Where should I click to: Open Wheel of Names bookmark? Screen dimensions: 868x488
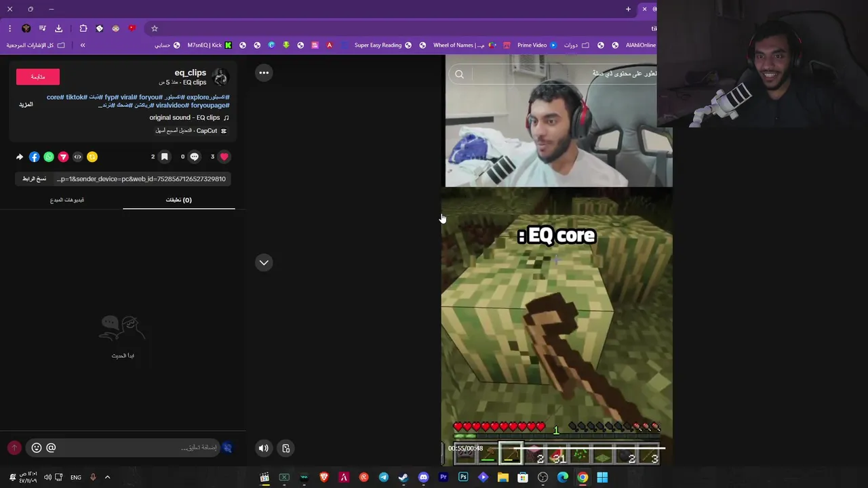click(x=465, y=45)
